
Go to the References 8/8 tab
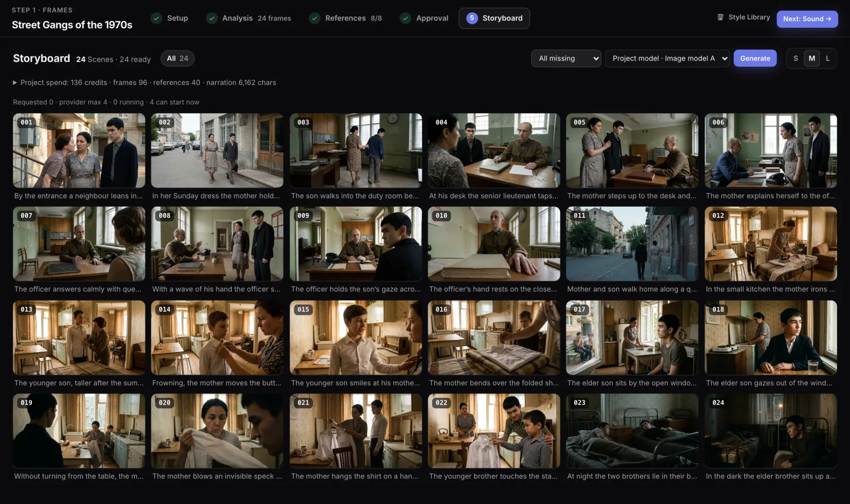click(x=345, y=18)
